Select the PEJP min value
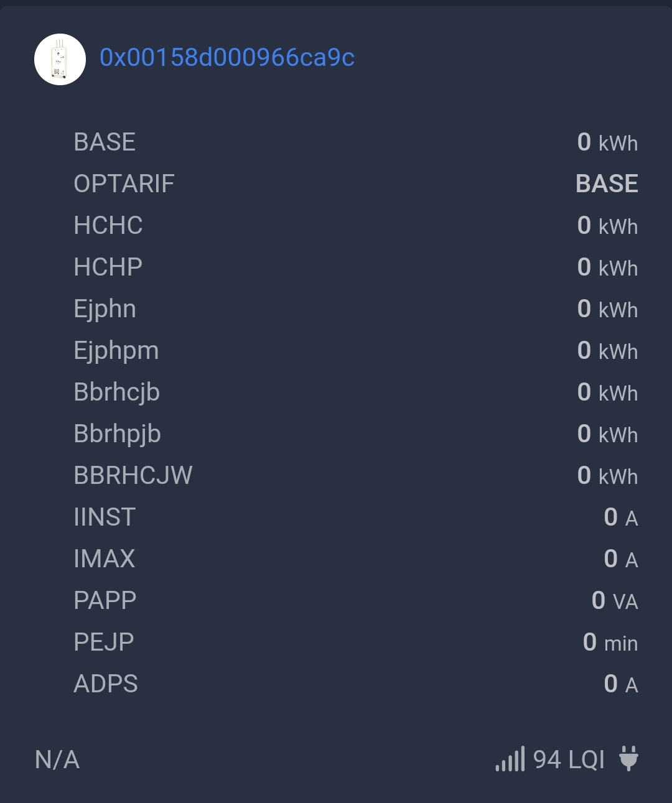The image size is (672, 803). [x=610, y=642]
